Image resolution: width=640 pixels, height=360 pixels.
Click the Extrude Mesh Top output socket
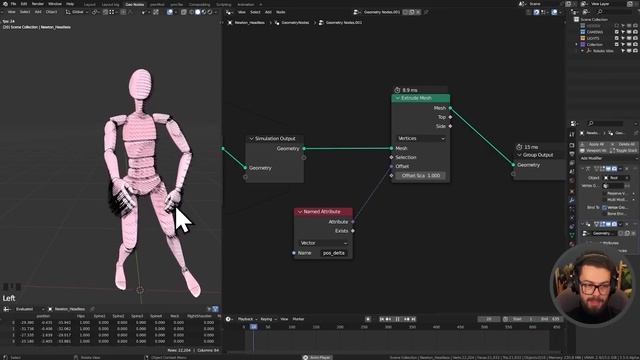(450, 117)
